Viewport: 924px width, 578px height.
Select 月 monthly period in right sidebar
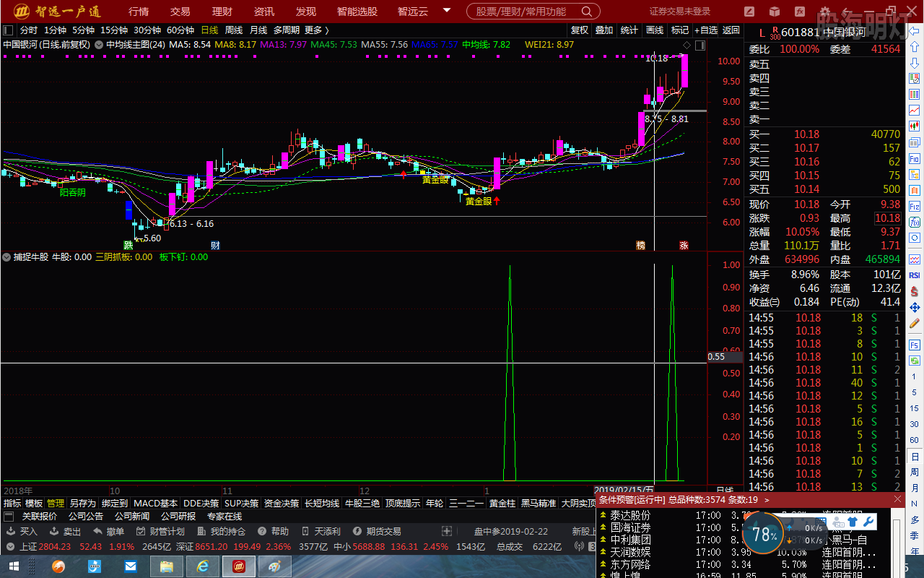pos(915,488)
